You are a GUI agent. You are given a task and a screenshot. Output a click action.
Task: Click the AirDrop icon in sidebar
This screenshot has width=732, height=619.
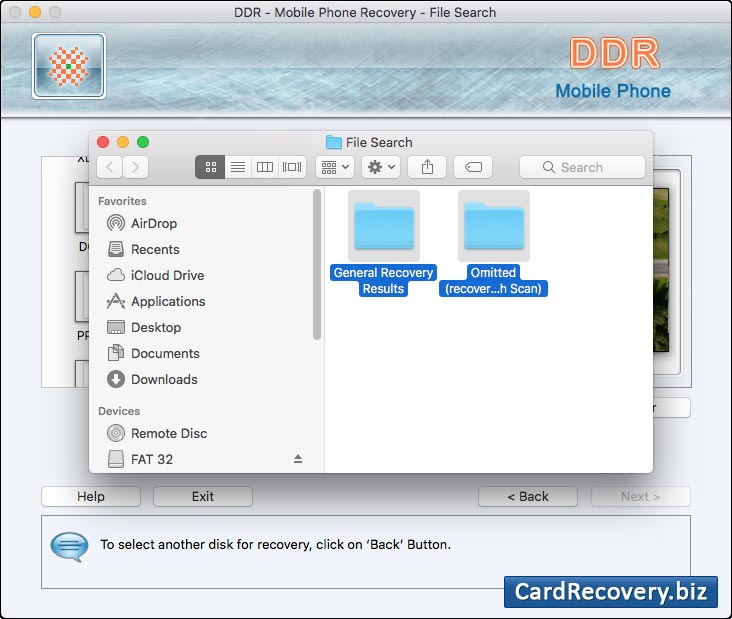coord(116,223)
